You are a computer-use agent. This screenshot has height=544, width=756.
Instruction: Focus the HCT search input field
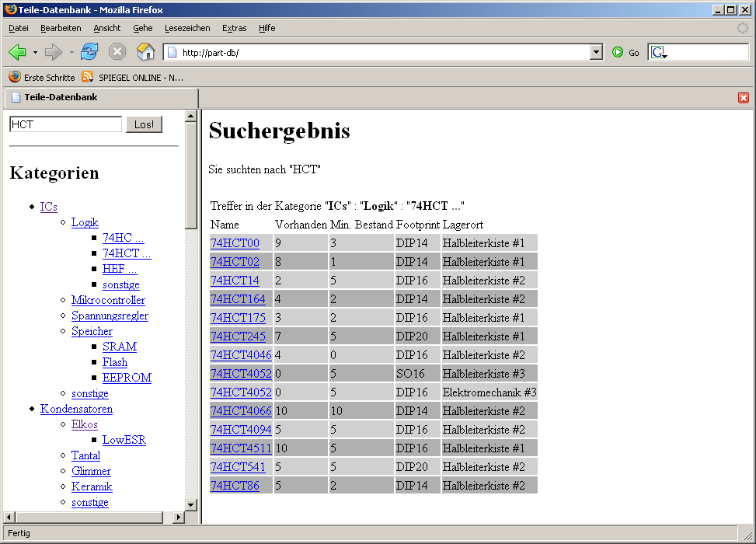[65, 124]
